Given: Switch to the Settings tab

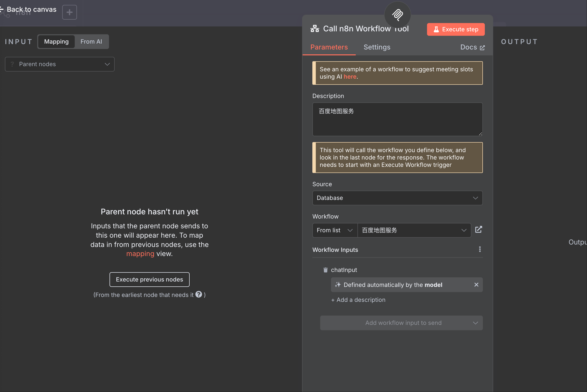Looking at the screenshot, I should (x=377, y=47).
